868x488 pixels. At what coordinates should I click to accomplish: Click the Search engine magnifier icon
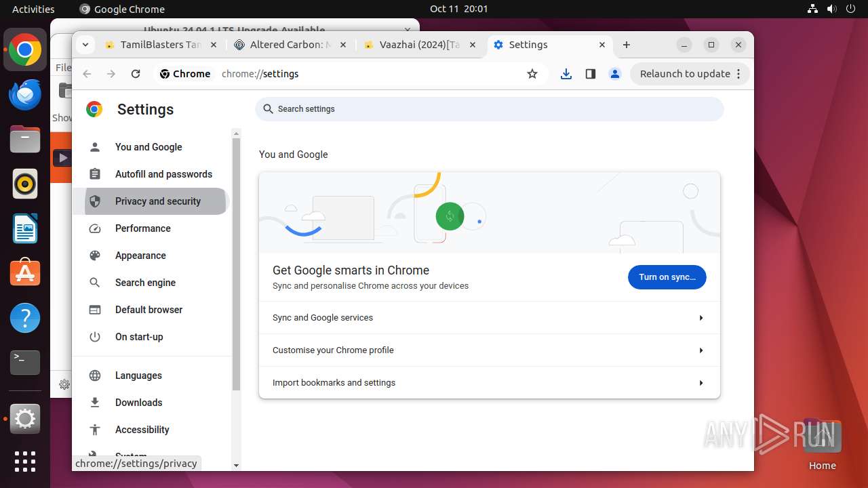[95, 283]
